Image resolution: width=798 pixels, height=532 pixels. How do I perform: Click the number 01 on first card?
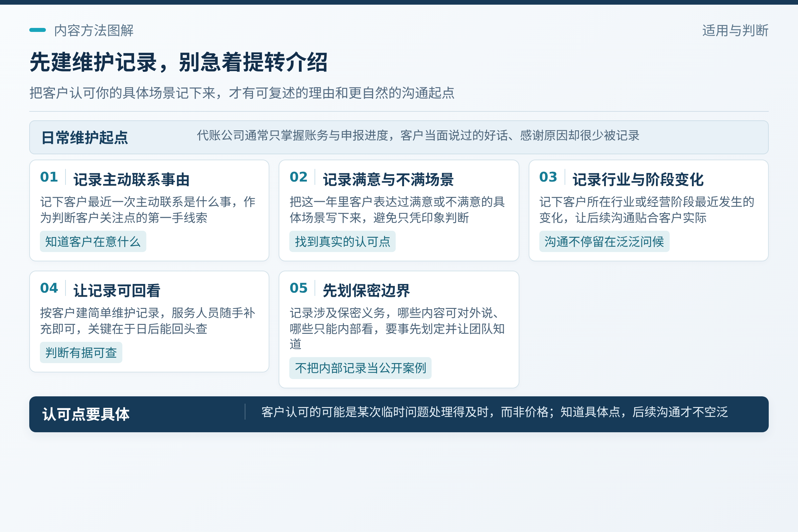pyautogui.click(x=49, y=177)
